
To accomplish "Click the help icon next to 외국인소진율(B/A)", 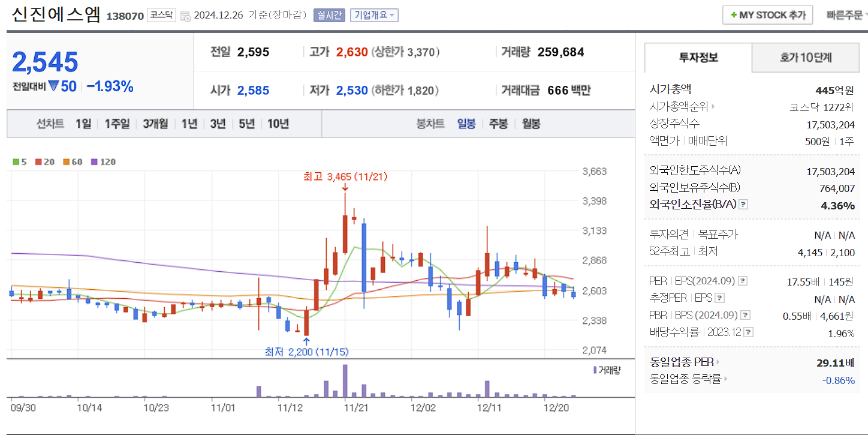I will pyautogui.click(x=743, y=204).
